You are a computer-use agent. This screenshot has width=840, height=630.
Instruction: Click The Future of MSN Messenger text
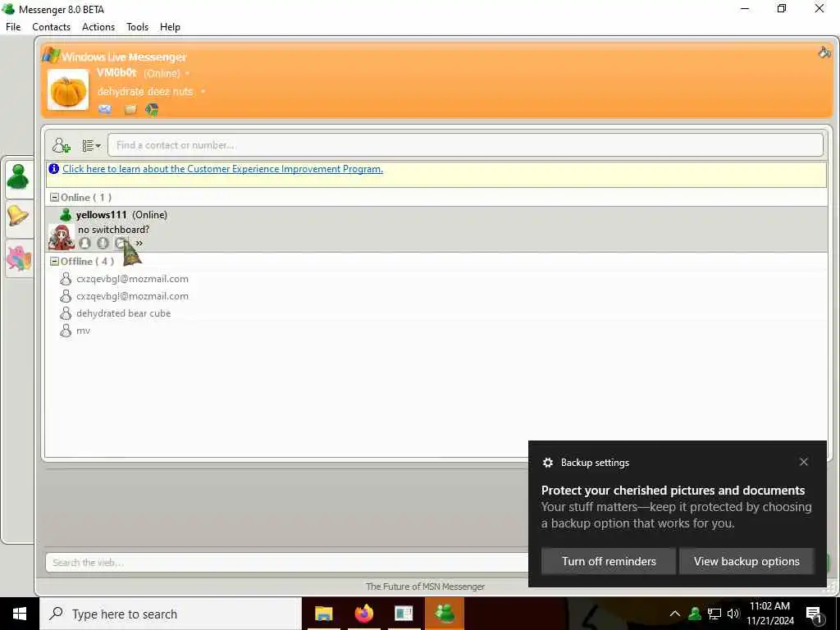pos(426,587)
